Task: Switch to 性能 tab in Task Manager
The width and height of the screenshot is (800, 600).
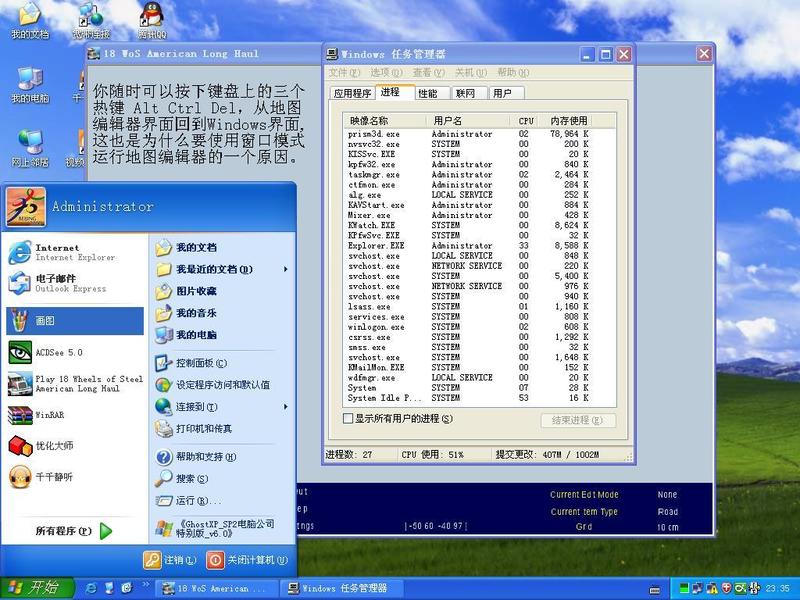Action: point(427,93)
